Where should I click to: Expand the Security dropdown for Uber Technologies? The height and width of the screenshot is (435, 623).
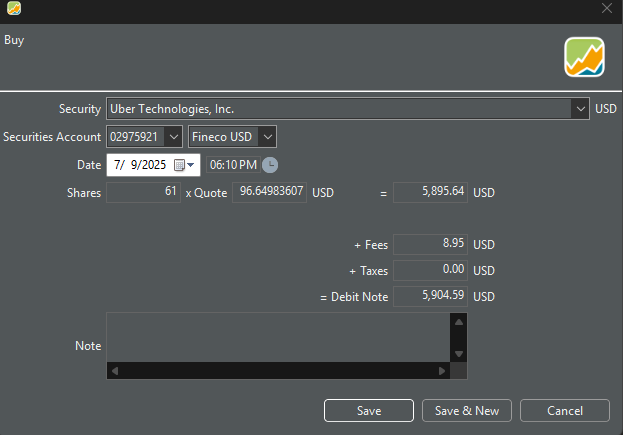point(580,109)
